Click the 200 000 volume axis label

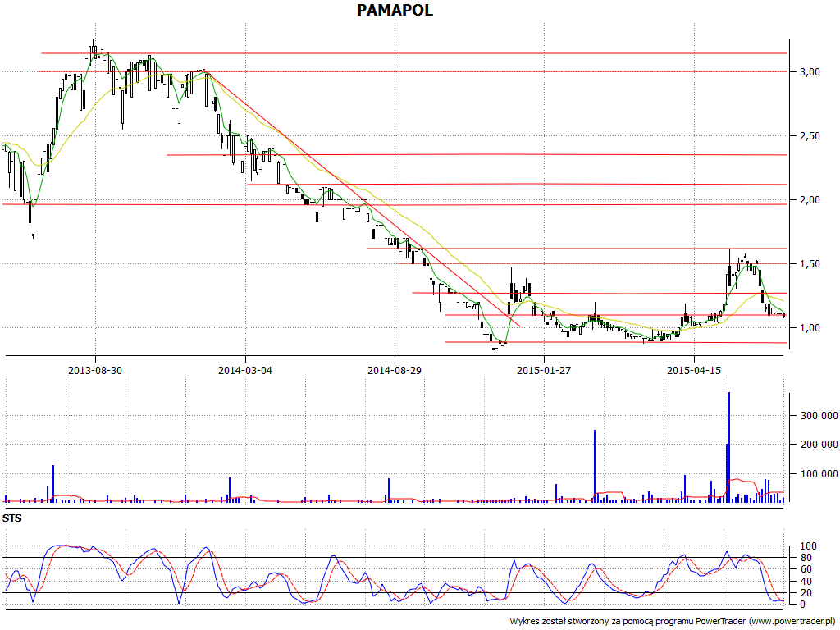point(819,445)
